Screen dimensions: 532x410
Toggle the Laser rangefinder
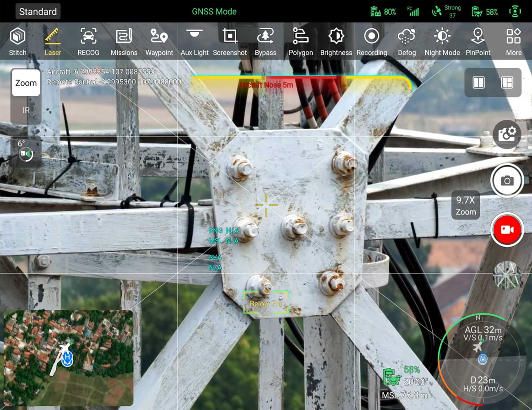click(53, 42)
